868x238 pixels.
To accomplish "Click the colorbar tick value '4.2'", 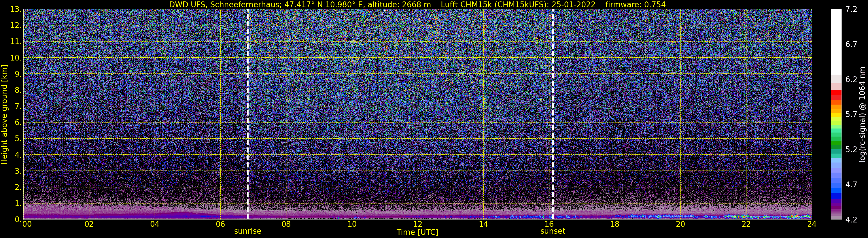I will (x=851, y=220).
